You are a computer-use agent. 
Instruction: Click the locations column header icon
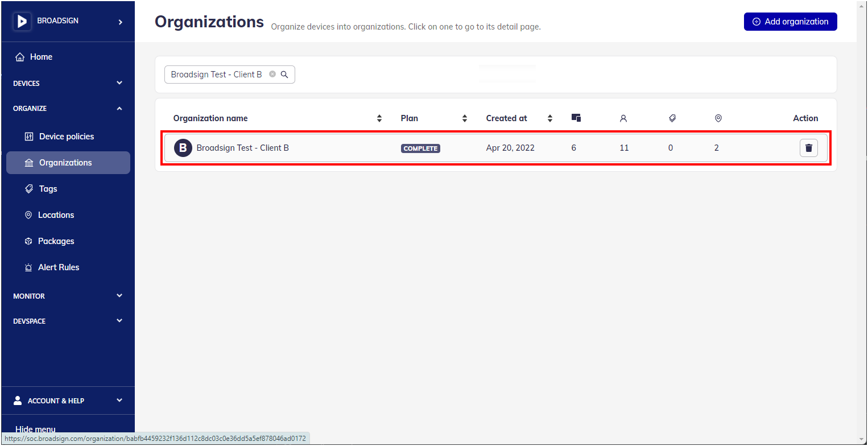718,118
